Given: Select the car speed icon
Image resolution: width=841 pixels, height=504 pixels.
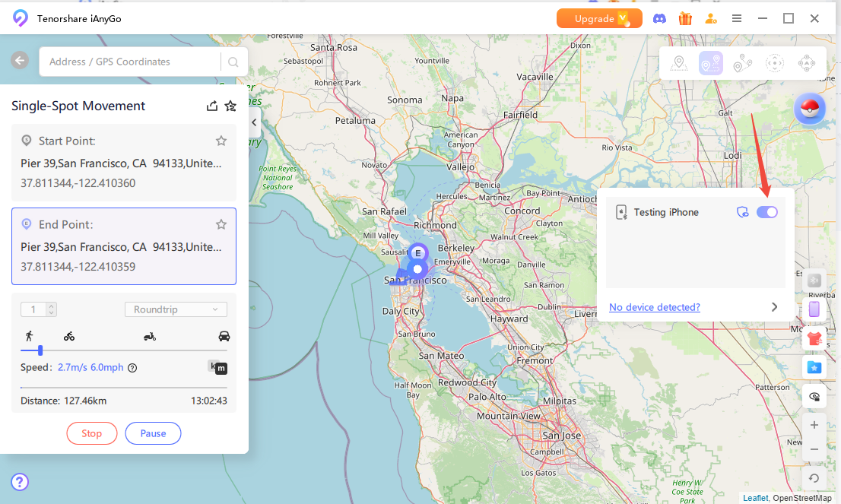Looking at the screenshot, I should pos(224,335).
